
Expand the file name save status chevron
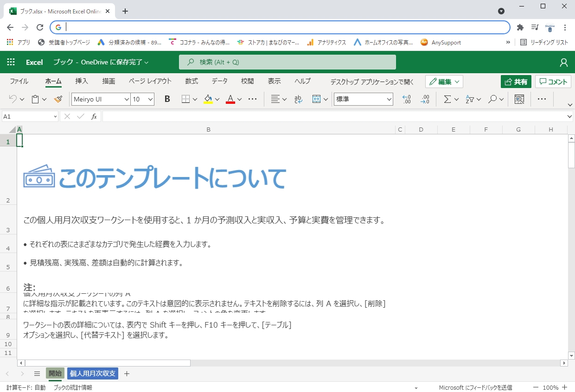[147, 63]
